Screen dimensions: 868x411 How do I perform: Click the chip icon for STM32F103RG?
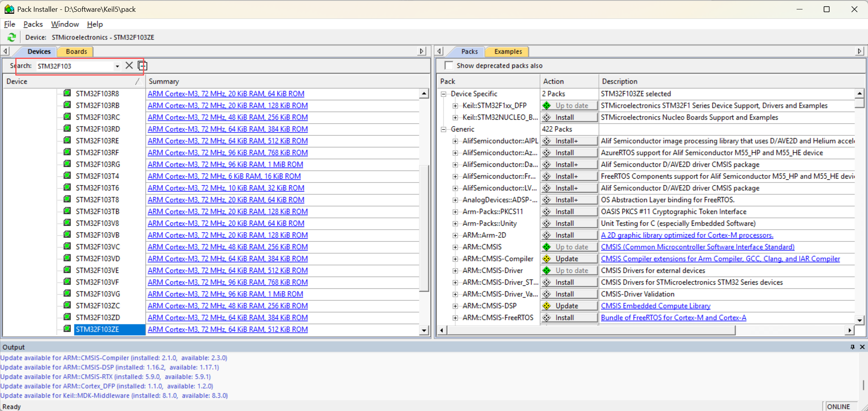[x=67, y=164]
